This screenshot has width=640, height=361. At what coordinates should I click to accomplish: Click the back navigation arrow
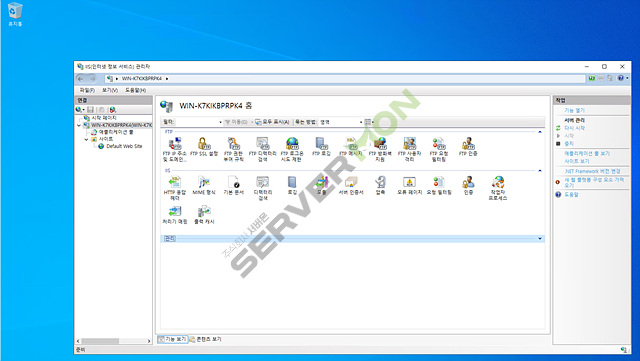click(80, 78)
